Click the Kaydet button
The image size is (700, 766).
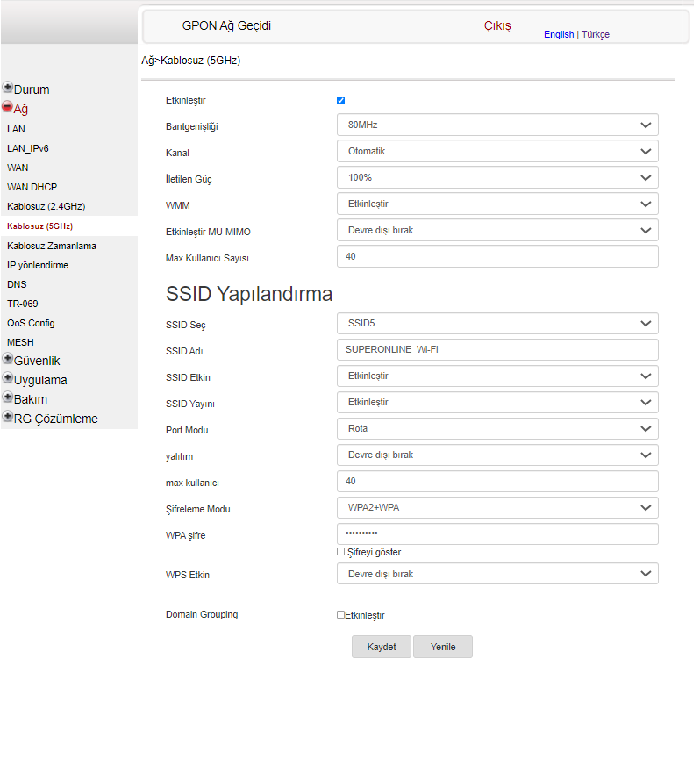(382, 647)
